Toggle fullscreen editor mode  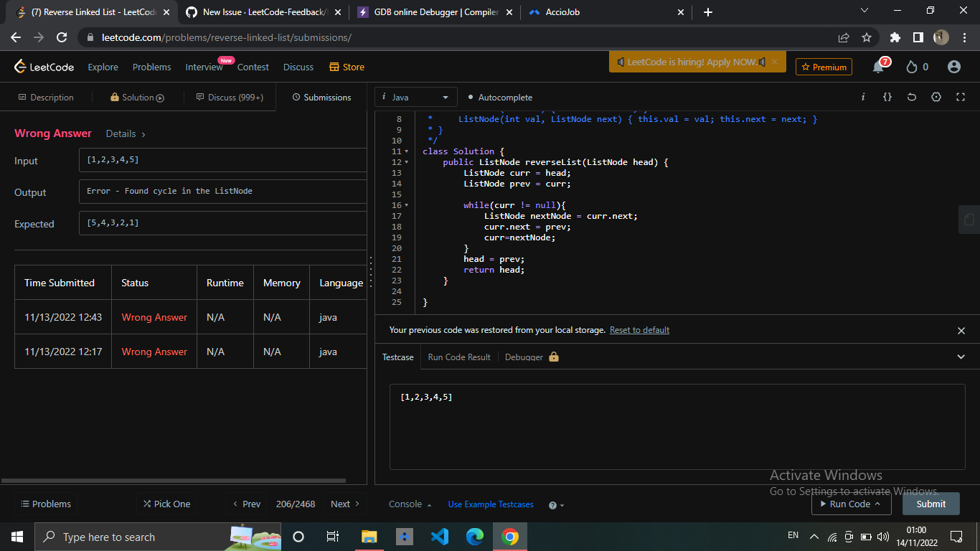click(x=961, y=97)
